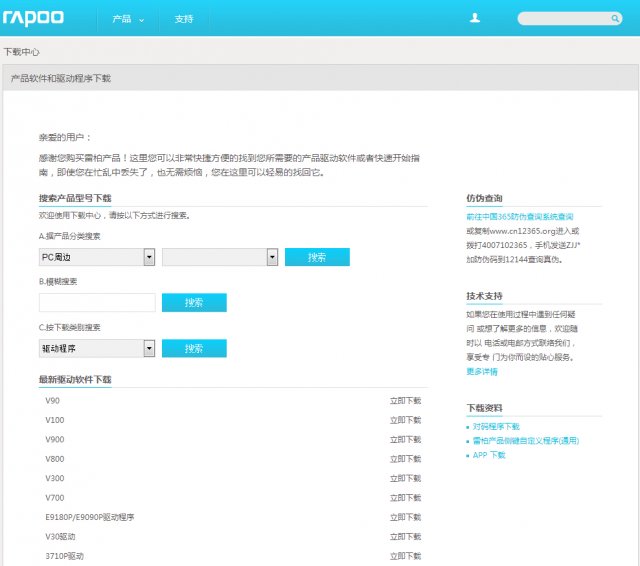Open the 支持 menu item

pyautogui.click(x=184, y=19)
